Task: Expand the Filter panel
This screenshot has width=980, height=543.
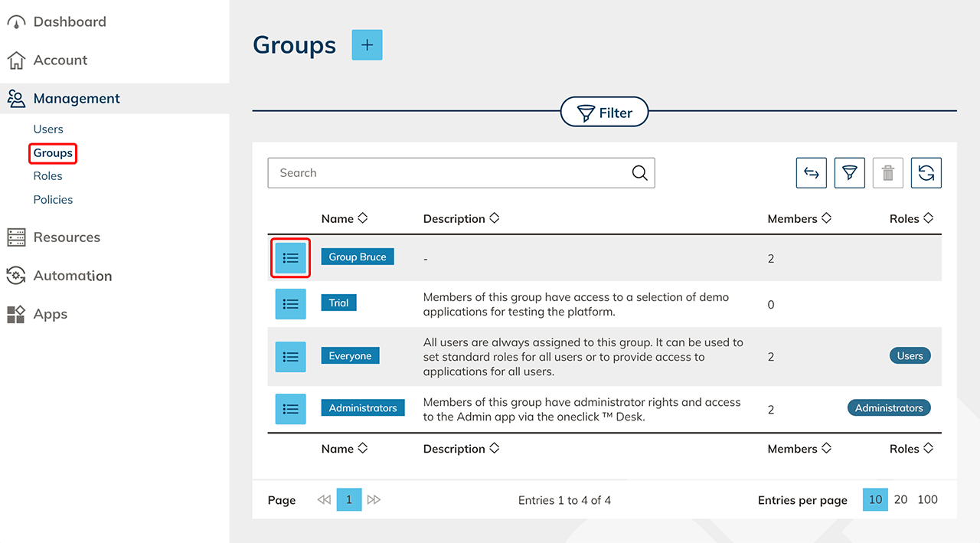Action: pos(604,113)
